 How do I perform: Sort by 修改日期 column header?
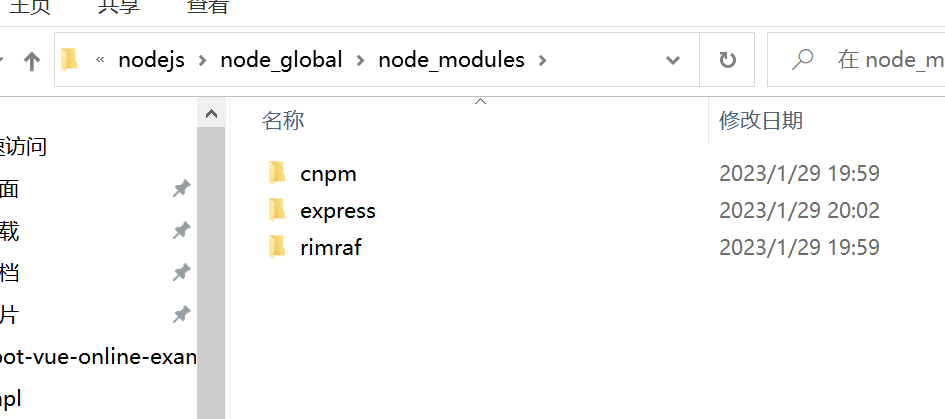[760, 121]
